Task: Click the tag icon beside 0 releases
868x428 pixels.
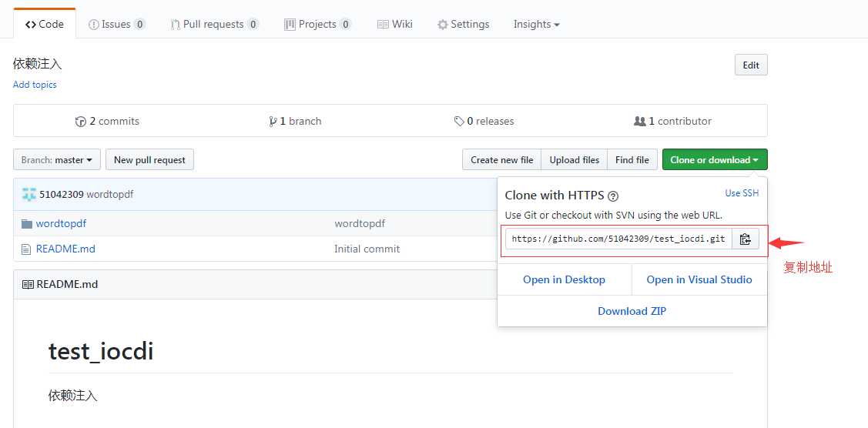Action: 459,121
